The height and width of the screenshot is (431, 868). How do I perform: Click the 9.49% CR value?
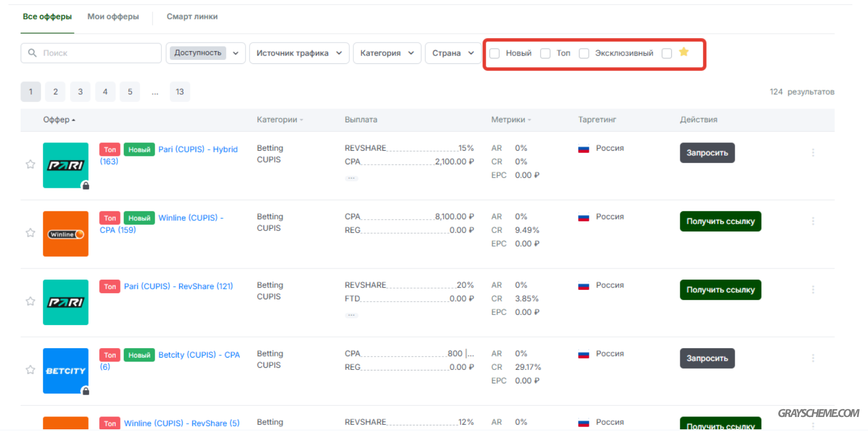coord(527,230)
